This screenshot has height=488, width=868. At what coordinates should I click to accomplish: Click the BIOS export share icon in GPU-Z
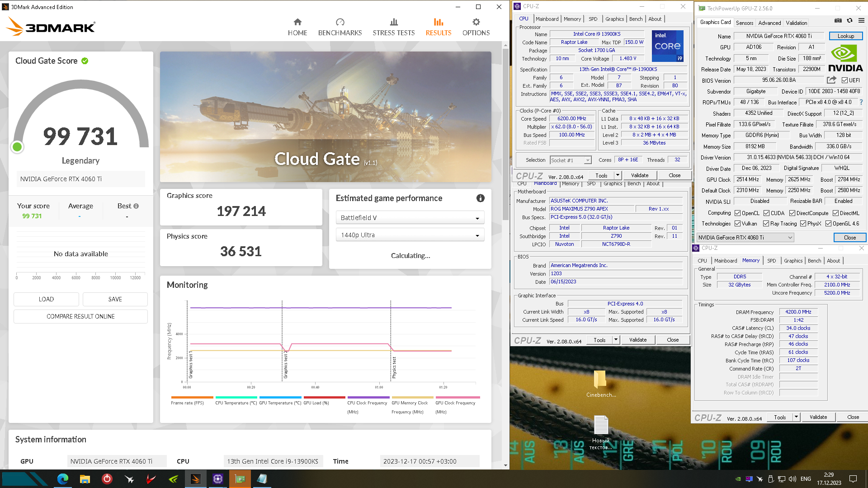click(x=831, y=80)
